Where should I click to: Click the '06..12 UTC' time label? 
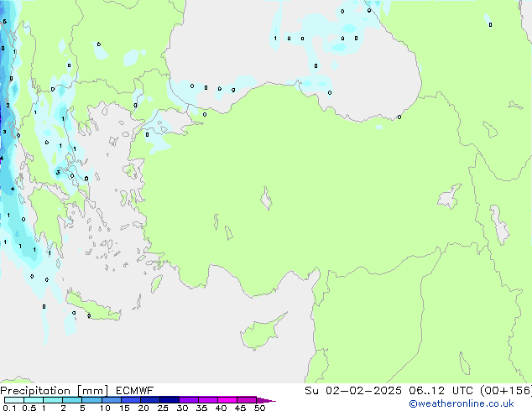(x=441, y=391)
